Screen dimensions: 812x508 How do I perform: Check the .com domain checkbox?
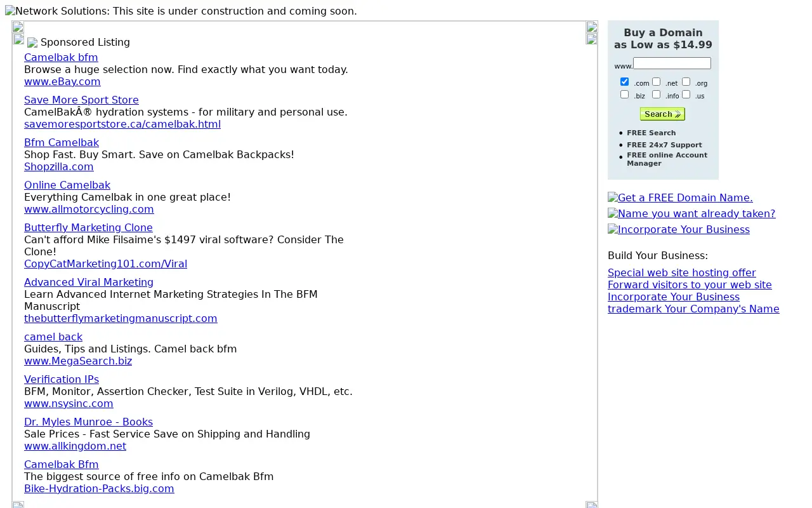coord(624,82)
